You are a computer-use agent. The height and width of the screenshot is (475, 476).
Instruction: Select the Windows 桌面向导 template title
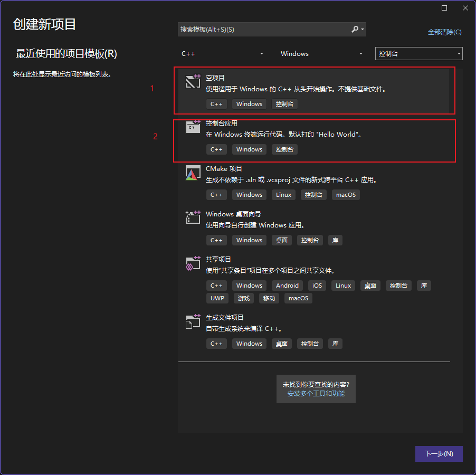[233, 214]
